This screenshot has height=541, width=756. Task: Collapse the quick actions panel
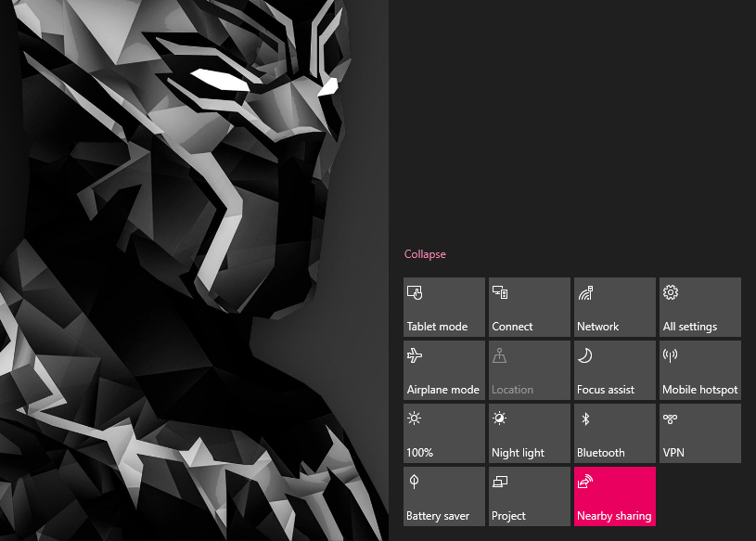[x=425, y=254]
